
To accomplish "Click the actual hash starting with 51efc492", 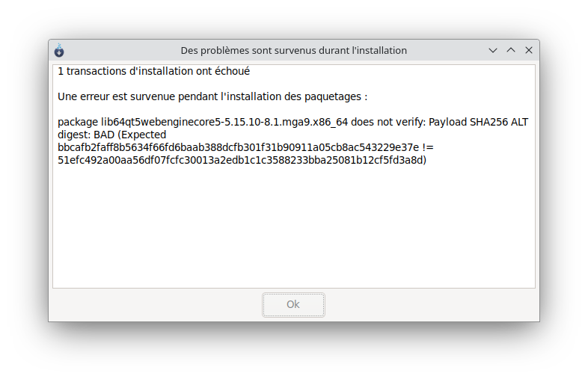I will point(241,160).
